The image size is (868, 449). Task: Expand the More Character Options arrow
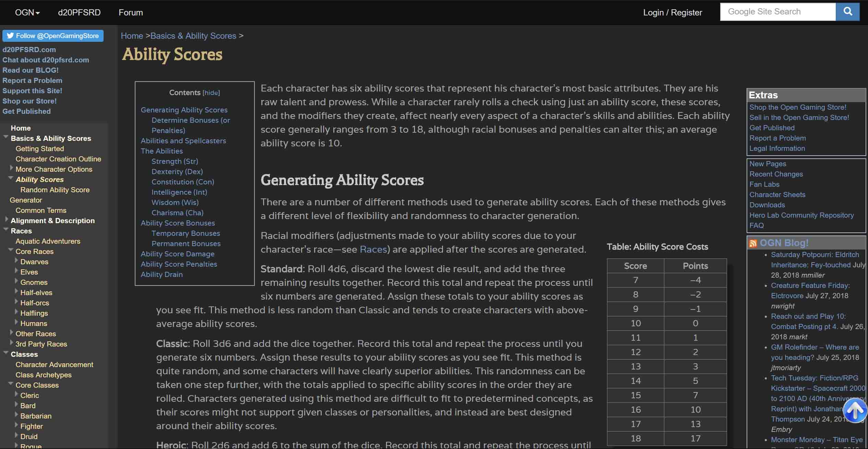pyautogui.click(x=11, y=168)
